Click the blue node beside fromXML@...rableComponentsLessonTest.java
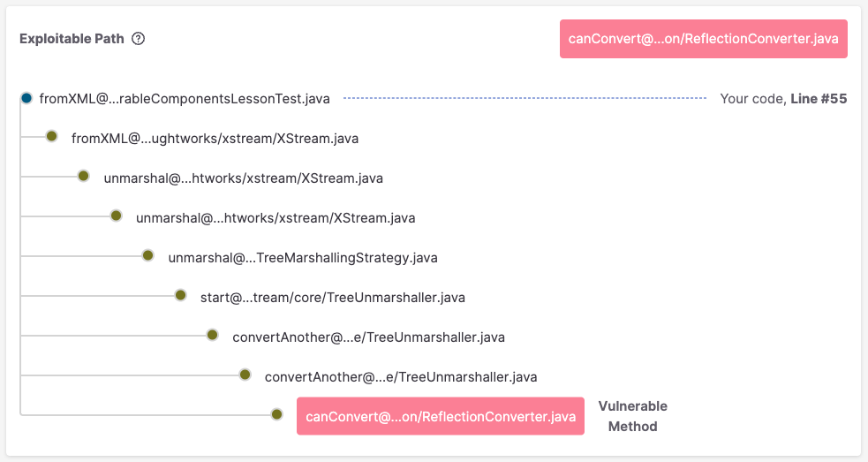 tap(26, 98)
